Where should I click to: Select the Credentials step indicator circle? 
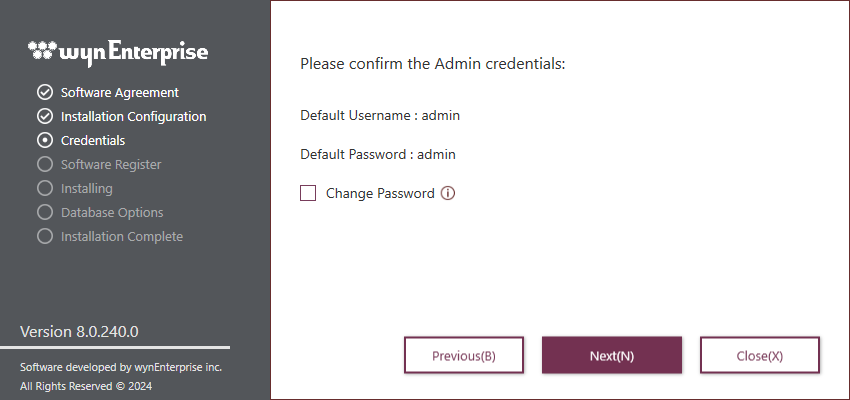click(x=45, y=140)
